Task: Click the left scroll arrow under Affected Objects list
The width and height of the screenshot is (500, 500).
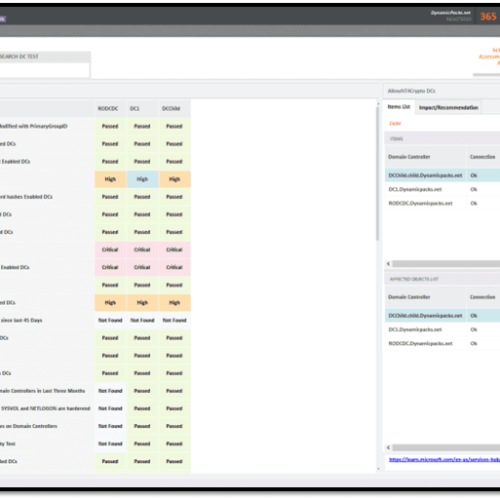Action: pyautogui.click(x=388, y=448)
